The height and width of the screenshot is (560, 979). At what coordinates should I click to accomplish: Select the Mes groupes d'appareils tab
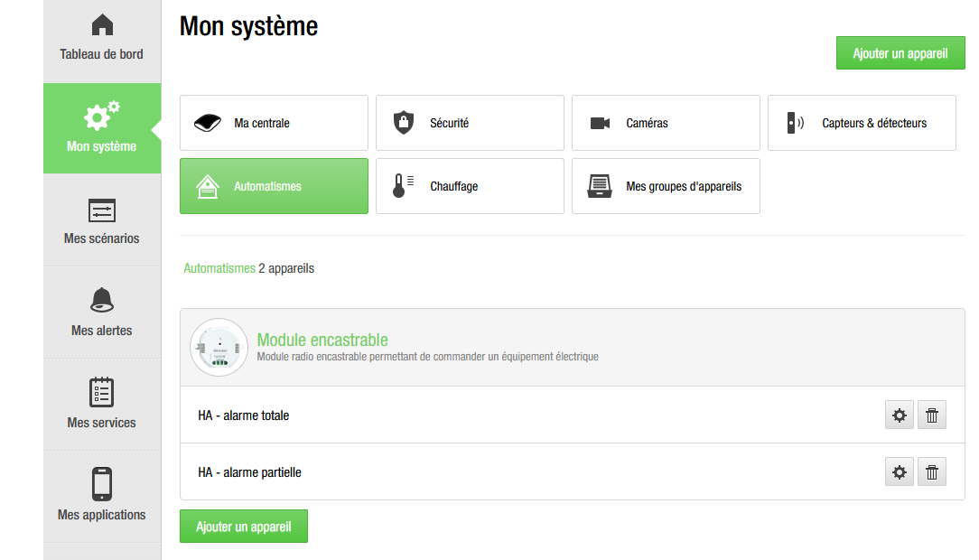click(x=667, y=186)
